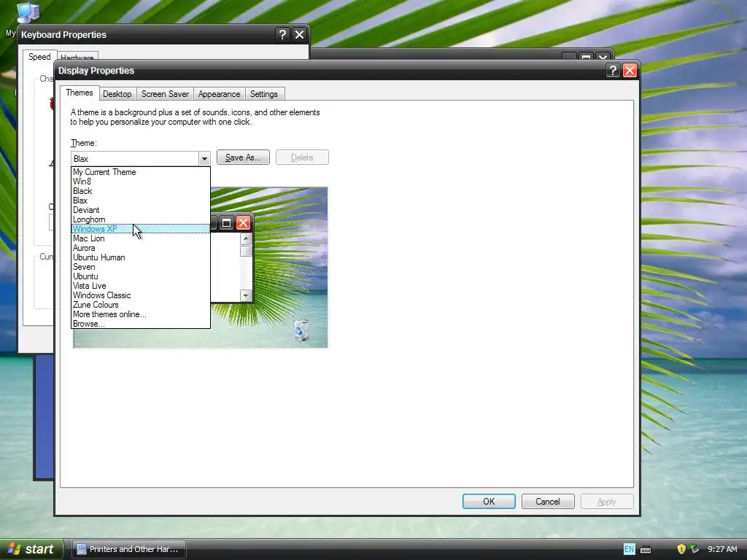Select the Aurora theme entry
Screen dimensions: 747x560
(x=141, y=248)
